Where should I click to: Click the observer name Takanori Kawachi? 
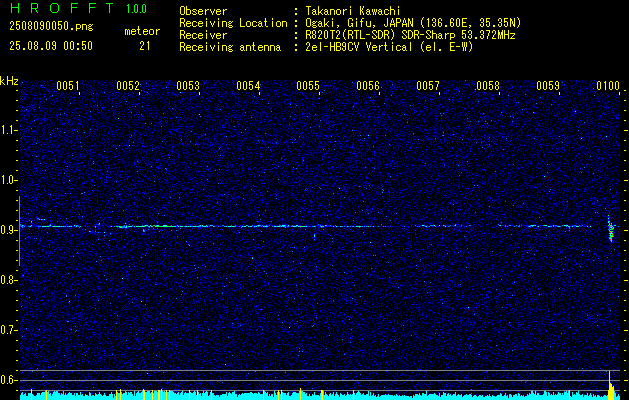tap(353, 11)
